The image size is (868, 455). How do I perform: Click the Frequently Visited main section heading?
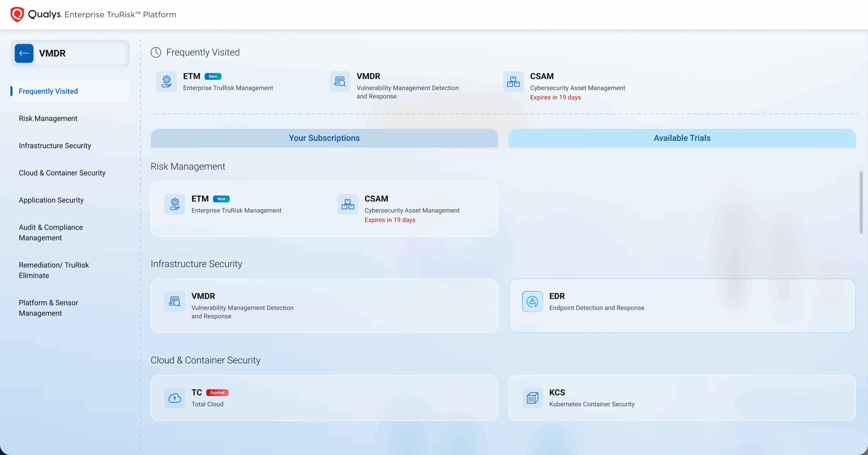[203, 52]
